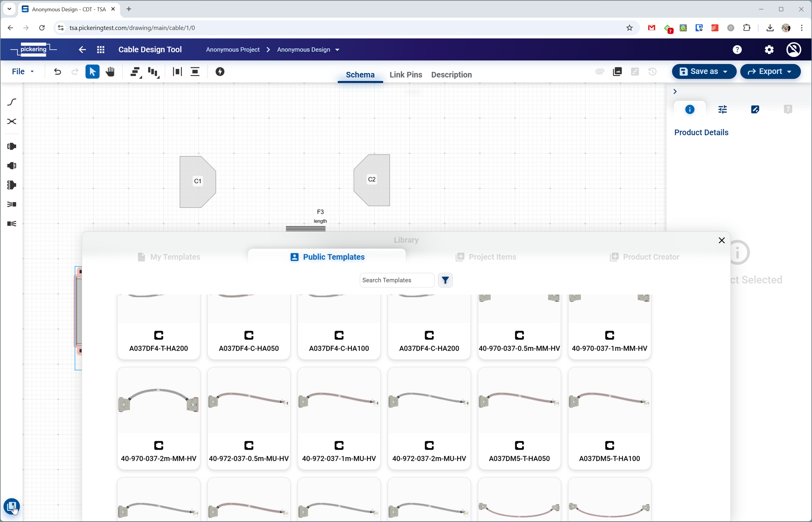Screen dimensions: 812x522
Task: Switch to the Link Pins tab
Action: pos(406,75)
